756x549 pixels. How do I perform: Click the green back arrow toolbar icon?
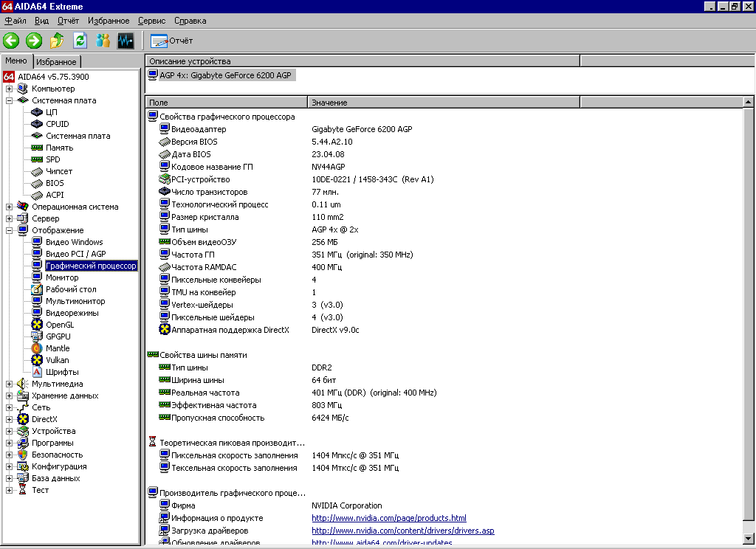click(x=11, y=41)
